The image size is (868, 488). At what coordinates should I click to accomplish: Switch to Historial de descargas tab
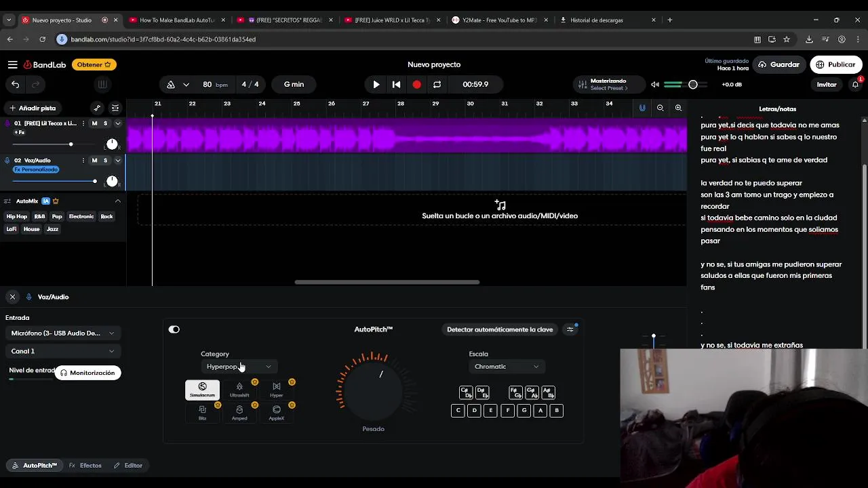pyautogui.click(x=608, y=20)
